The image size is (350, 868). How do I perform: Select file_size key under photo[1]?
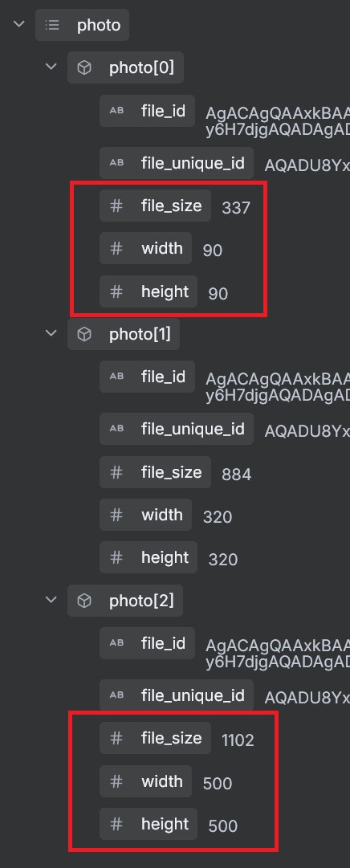tap(155, 472)
